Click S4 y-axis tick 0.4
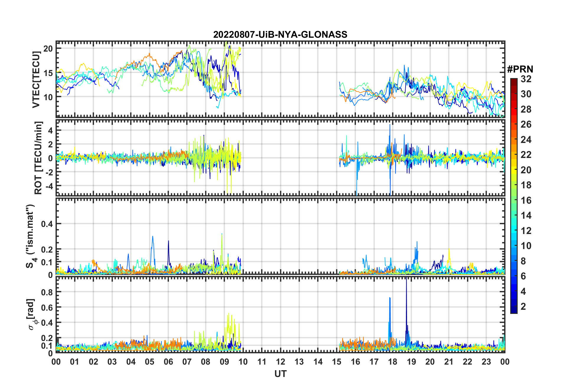This screenshot has height=392, width=561. point(47,224)
